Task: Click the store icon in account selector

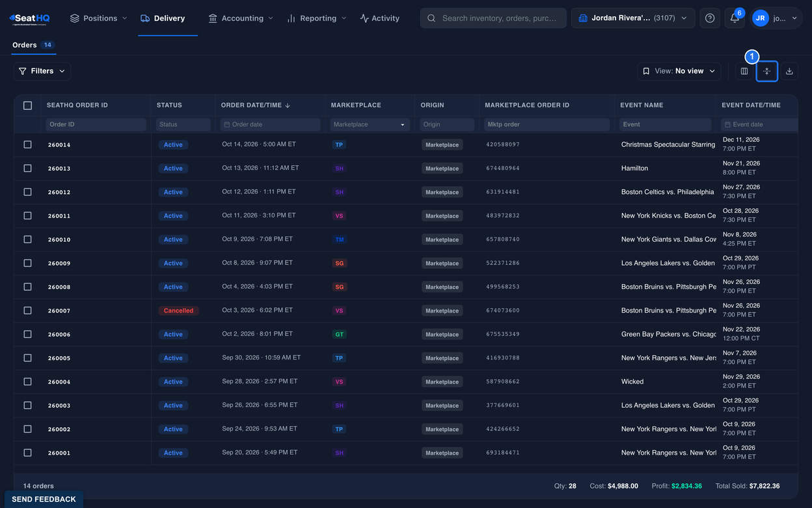Action: click(583, 18)
